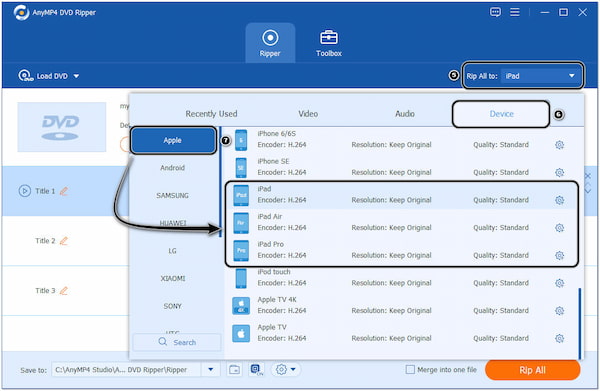Screen dimensions: 600x391
Task: Open settings gear for iPad profile
Action: (559, 200)
